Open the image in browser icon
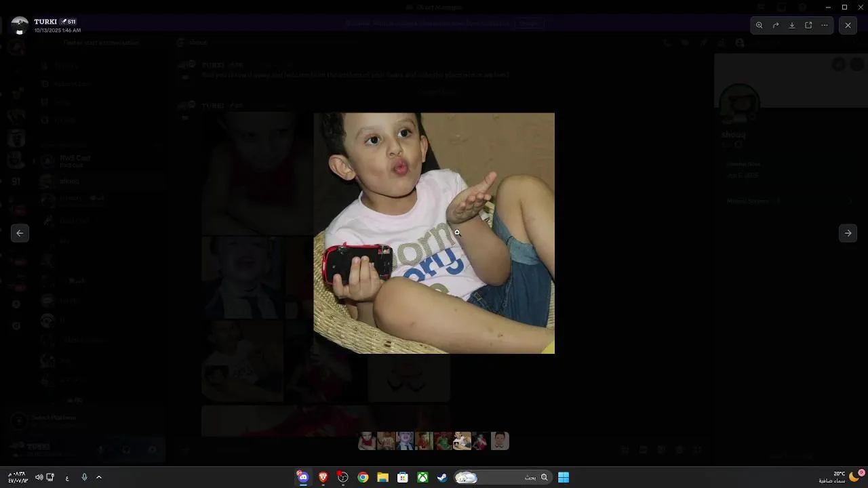The image size is (868, 488). pyautogui.click(x=808, y=25)
